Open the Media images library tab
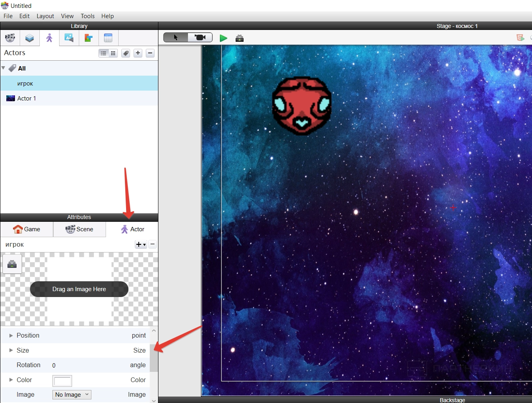 point(69,38)
